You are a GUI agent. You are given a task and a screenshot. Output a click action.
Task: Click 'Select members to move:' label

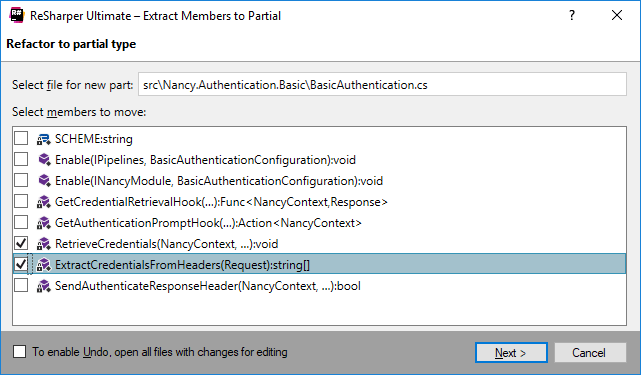click(79, 112)
